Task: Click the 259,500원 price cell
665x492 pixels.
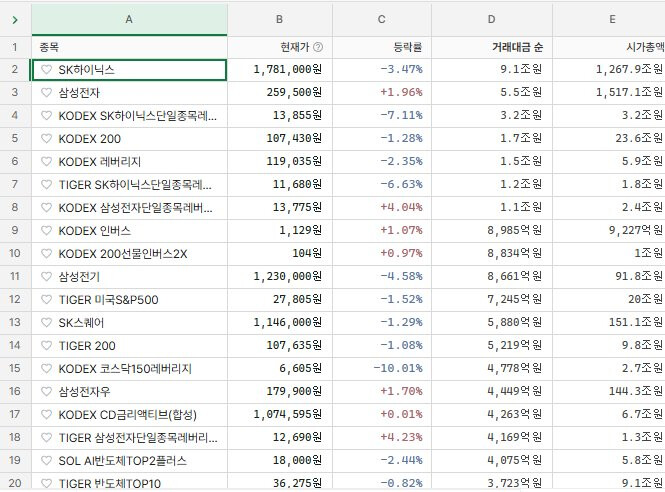Action: [x=280, y=92]
